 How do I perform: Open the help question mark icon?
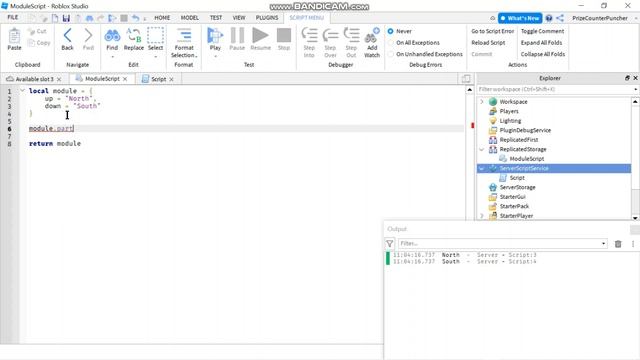click(549, 18)
